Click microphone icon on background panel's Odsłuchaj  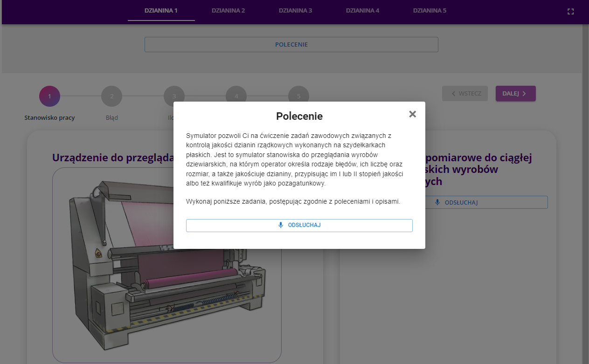[437, 202]
